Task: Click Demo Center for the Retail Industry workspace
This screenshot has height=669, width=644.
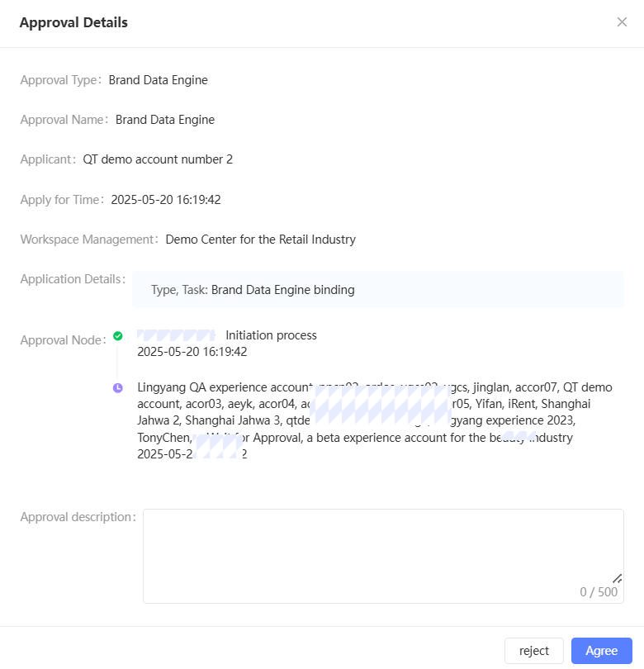Action: (260, 240)
